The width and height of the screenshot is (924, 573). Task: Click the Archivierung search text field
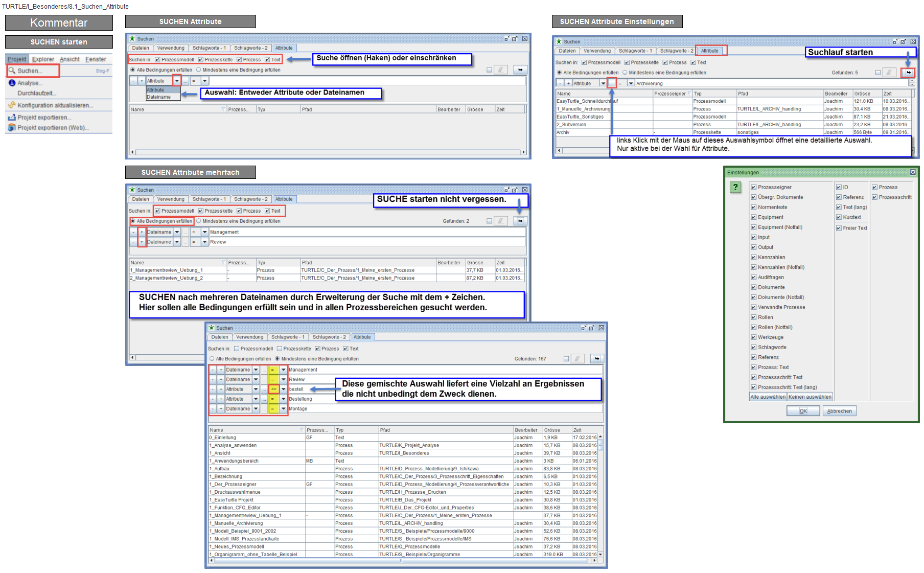coord(772,83)
